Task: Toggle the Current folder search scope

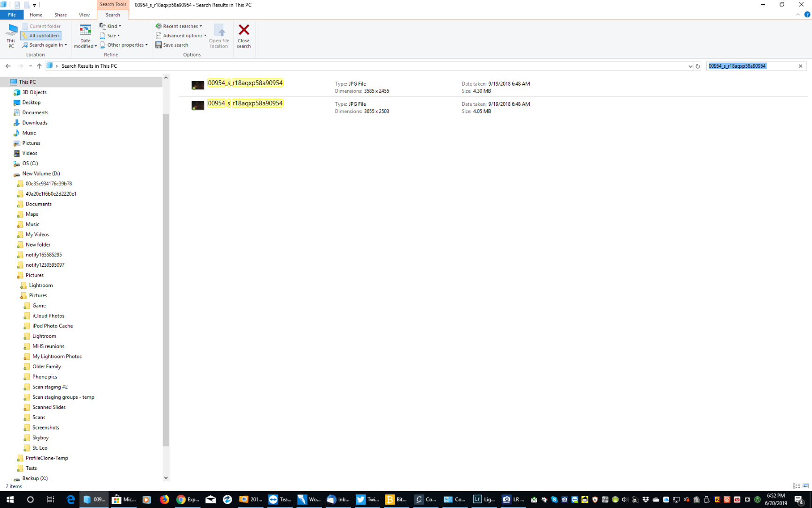Action: 41,26
